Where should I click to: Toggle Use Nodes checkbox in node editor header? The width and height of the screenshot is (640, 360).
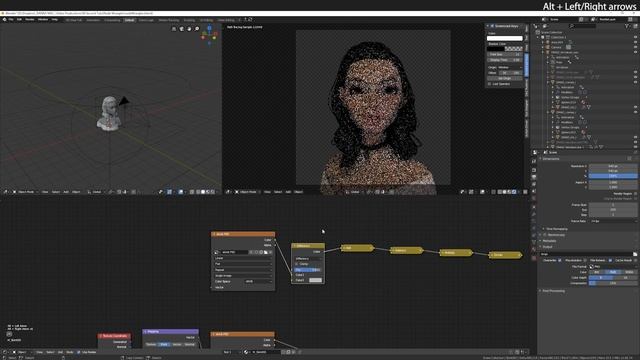pos(79,352)
